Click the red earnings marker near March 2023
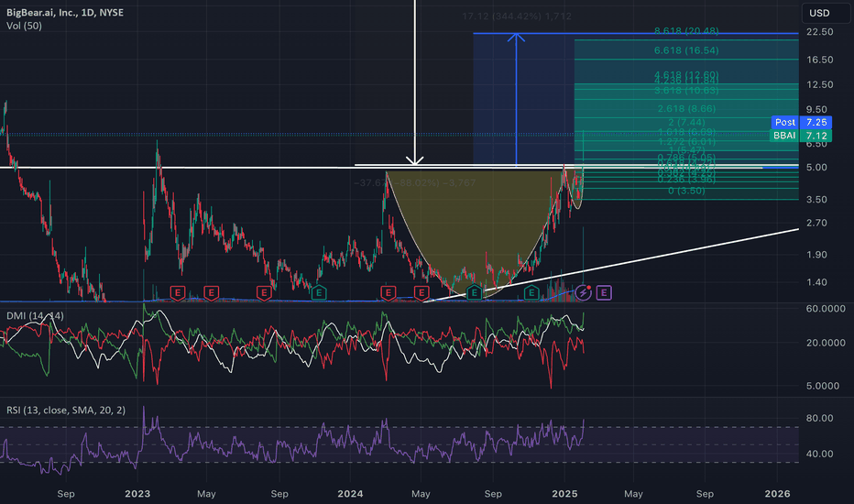The image size is (854, 504). point(178,293)
